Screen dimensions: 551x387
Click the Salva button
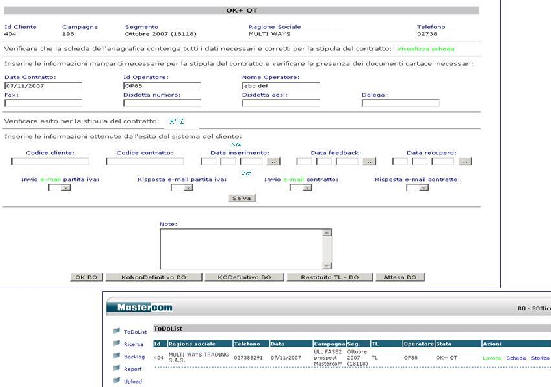(x=242, y=198)
